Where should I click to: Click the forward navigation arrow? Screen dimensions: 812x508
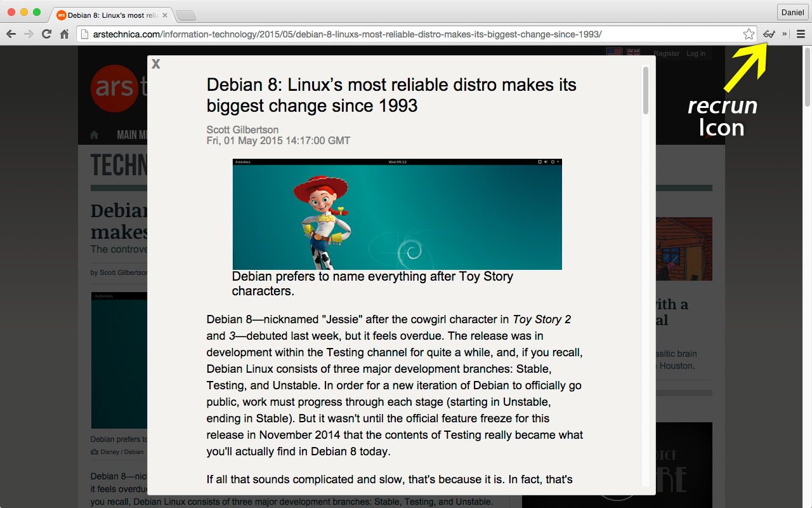[x=29, y=34]
